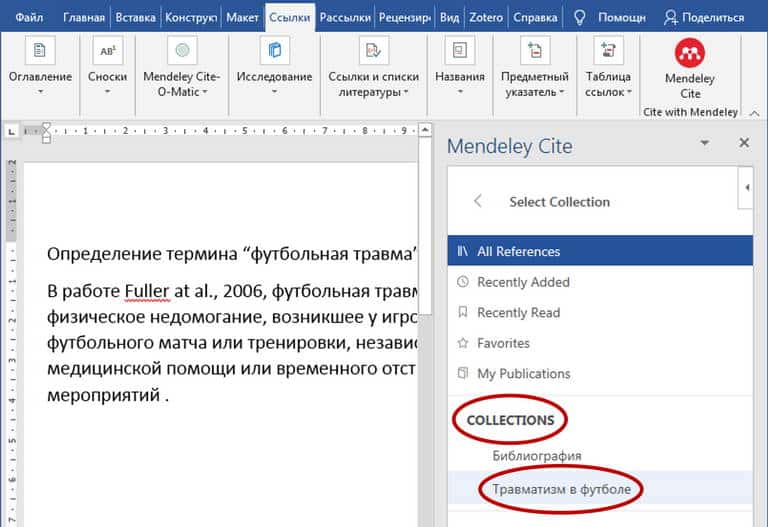Image resolution: width=768 pixels, height=527 pixels.
Task: Close the Mendeley Cite pane
Action: (744, 143)
